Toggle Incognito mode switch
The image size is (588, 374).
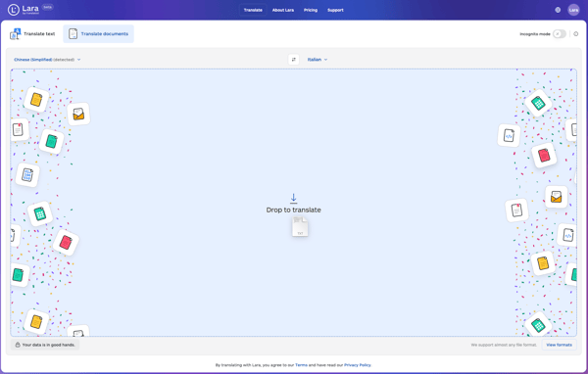pyautogui.click(x=560, y=34)
